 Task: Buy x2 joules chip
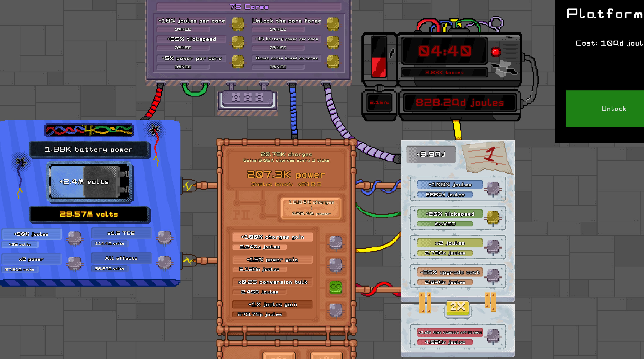pos(494,247)
